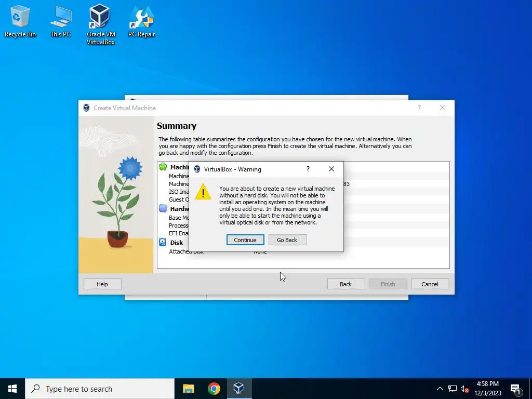Select the Attached Disk row label
This screenshot has width=532, height=399.
187,251
